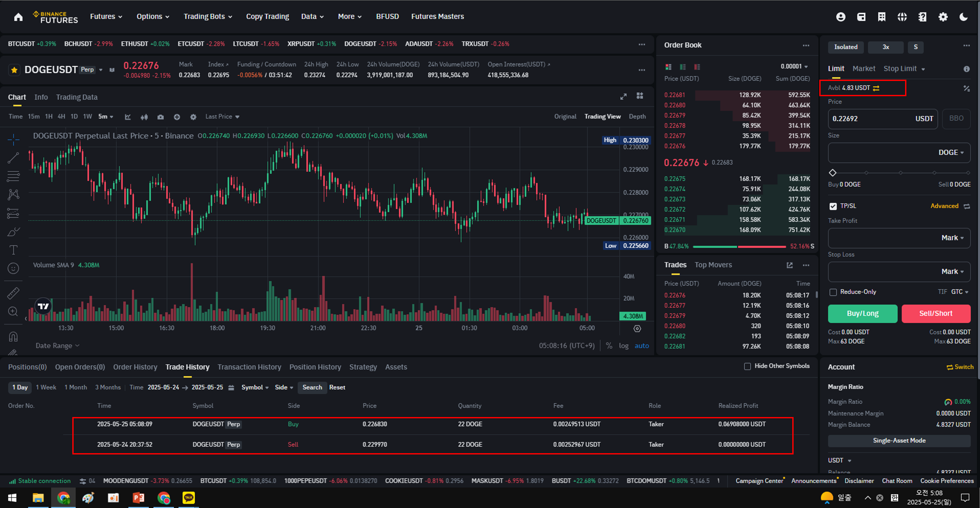This screenshot has height=508, width=980.
Task: Show both bids and asks order book view
Action: click(x=668, y=67)
